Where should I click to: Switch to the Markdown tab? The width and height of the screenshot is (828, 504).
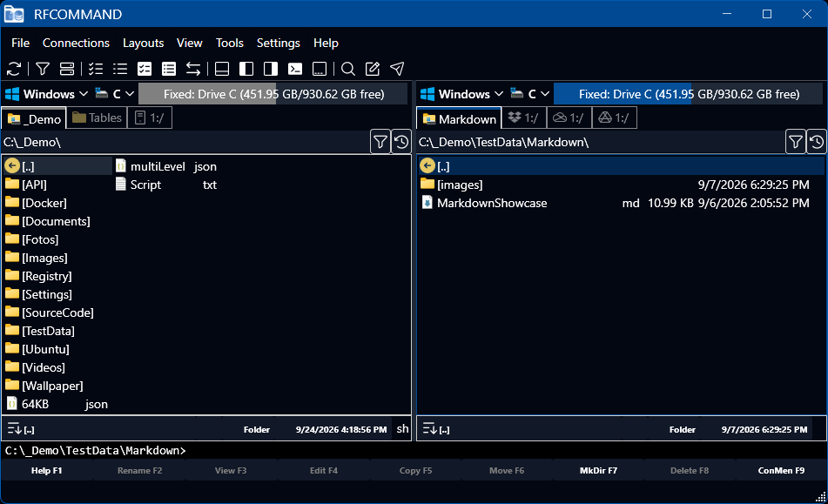pyautogui.click(x=460, y=118)
